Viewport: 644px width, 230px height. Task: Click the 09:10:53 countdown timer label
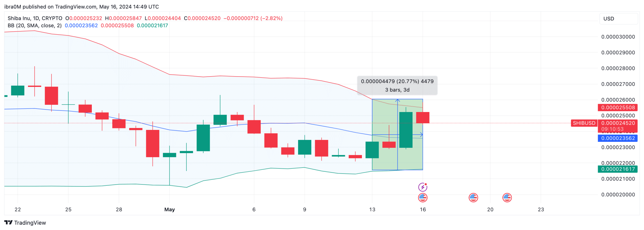tap(612, 129)
